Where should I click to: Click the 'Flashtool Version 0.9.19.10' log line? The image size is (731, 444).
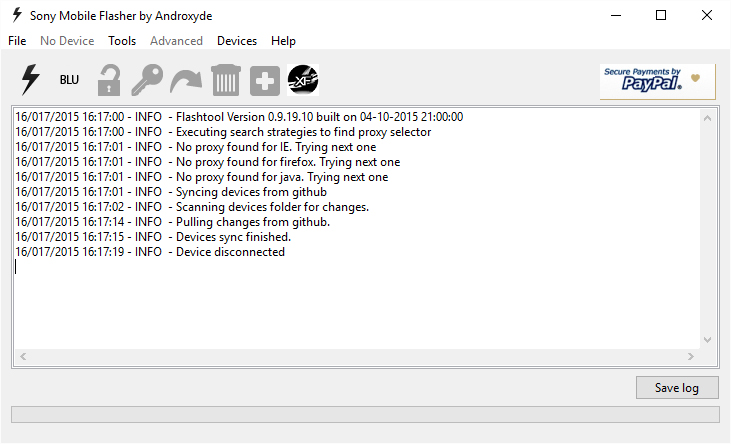[x=239, y=117]
